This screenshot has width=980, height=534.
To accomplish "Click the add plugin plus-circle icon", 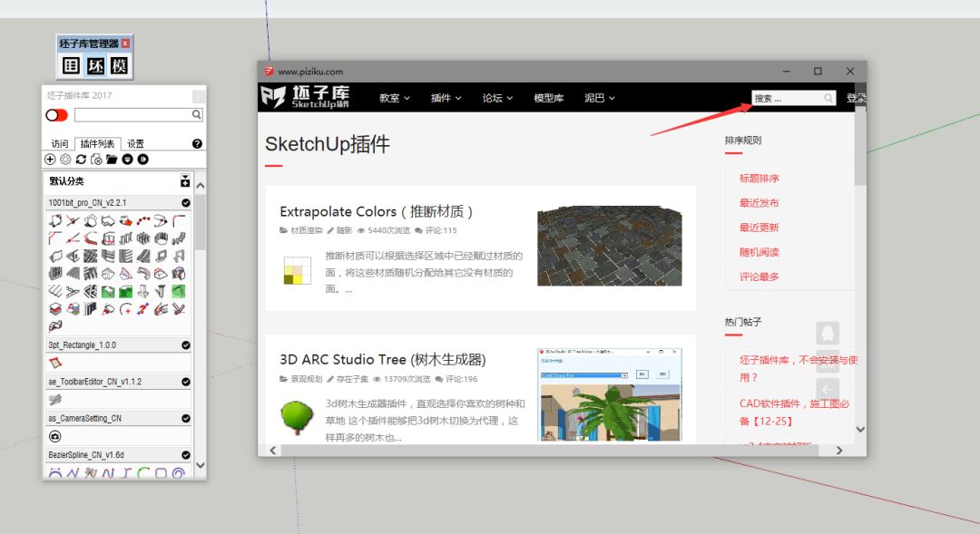I will coord(50,160).
